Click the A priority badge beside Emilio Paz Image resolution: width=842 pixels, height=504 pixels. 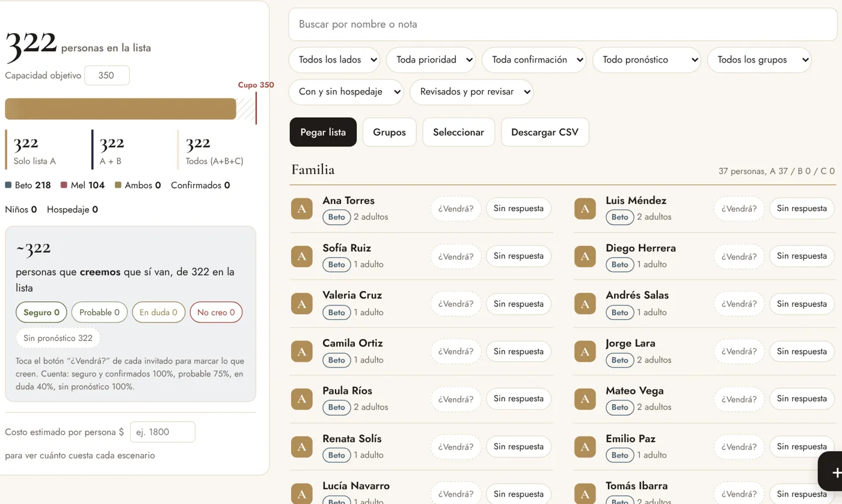tap(585, 447)
